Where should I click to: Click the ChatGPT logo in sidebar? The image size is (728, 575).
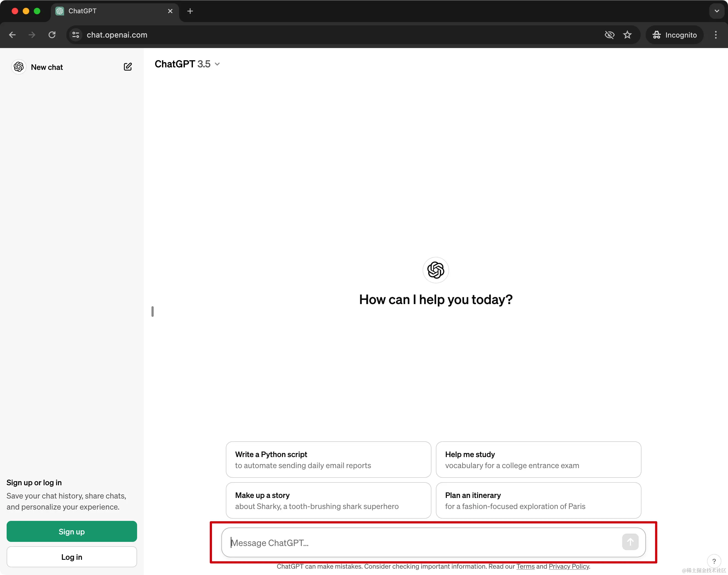tap(19, 67)
